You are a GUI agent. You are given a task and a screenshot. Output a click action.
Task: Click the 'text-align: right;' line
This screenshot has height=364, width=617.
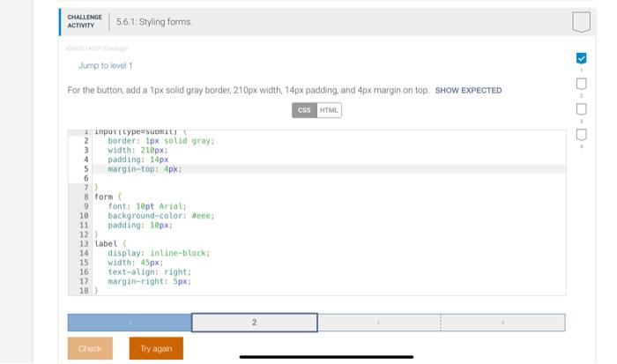coord(150,272)
